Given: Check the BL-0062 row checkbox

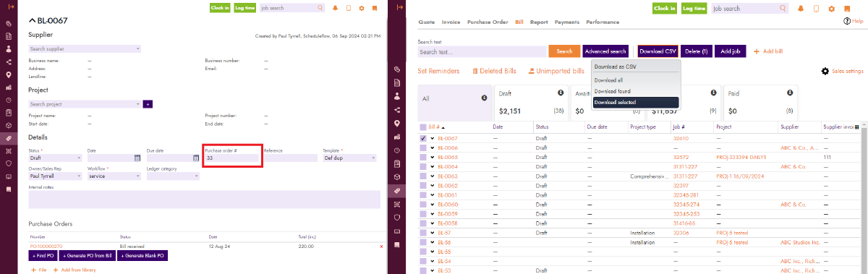Looking at the screenshot, I should [423, 185].
